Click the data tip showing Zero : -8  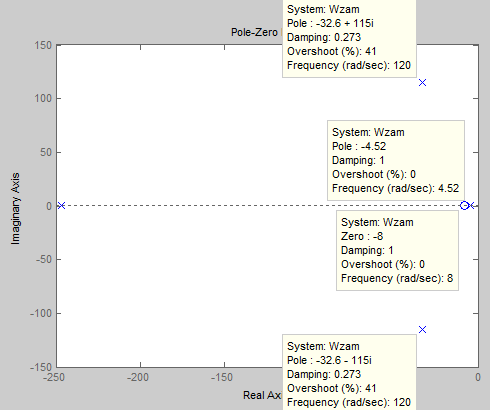pos(397,250)
